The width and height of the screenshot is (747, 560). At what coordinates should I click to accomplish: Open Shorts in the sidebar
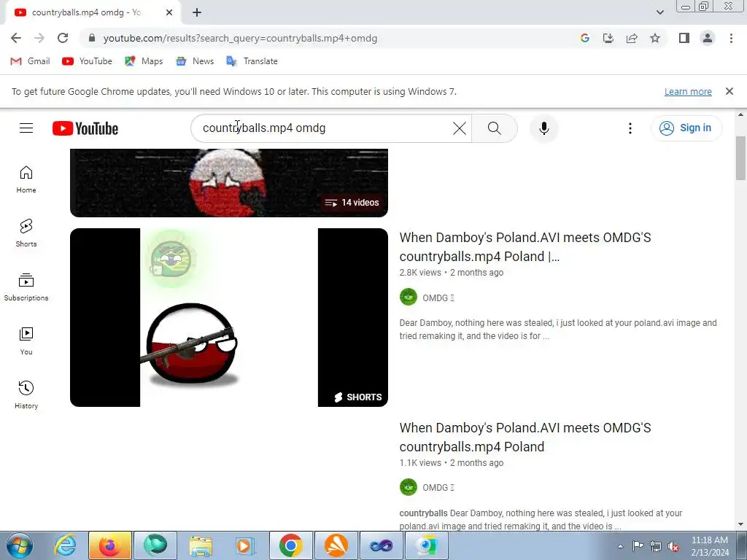26,233
